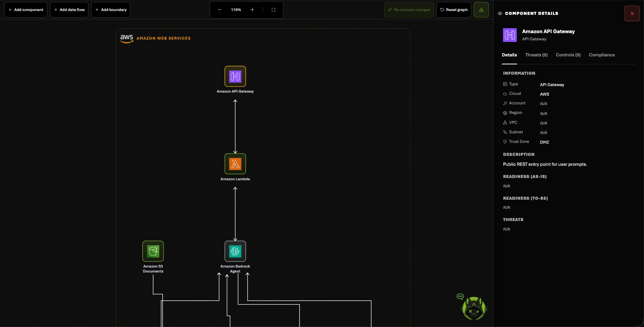Click the Amazon Web Services boundary label

[163, 38]
